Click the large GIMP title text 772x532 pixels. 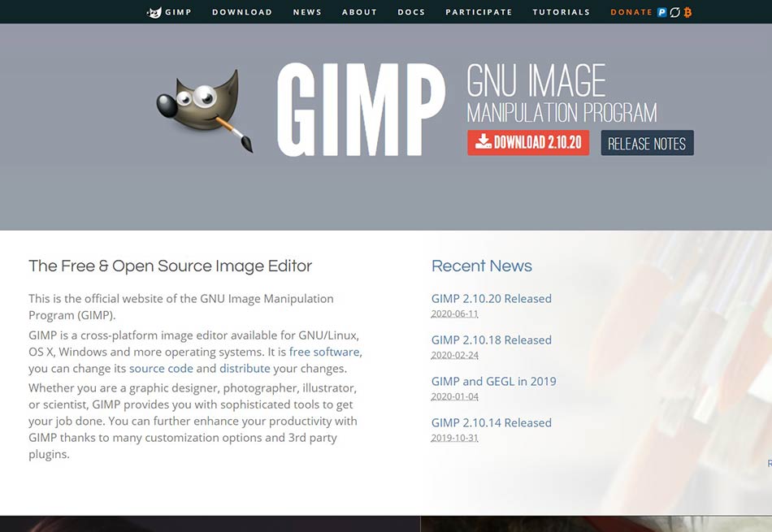point(361,110)
